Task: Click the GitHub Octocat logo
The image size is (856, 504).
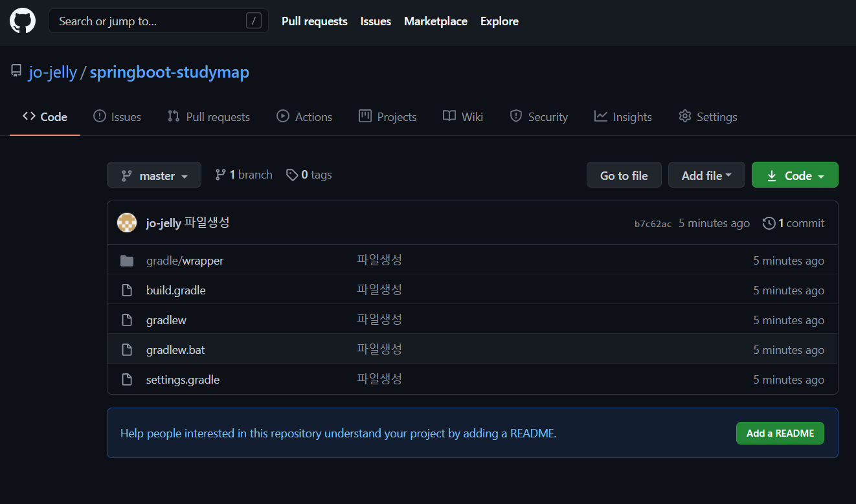Action: click(x=23, y=21)
